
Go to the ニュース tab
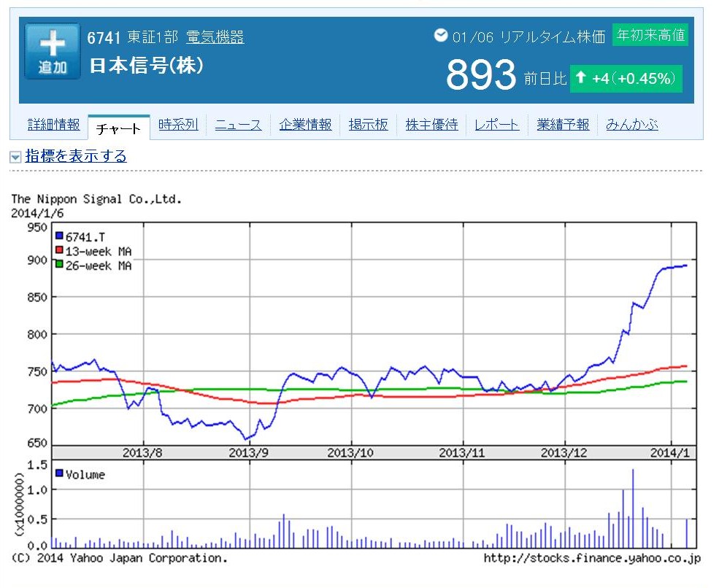(239, 124)
